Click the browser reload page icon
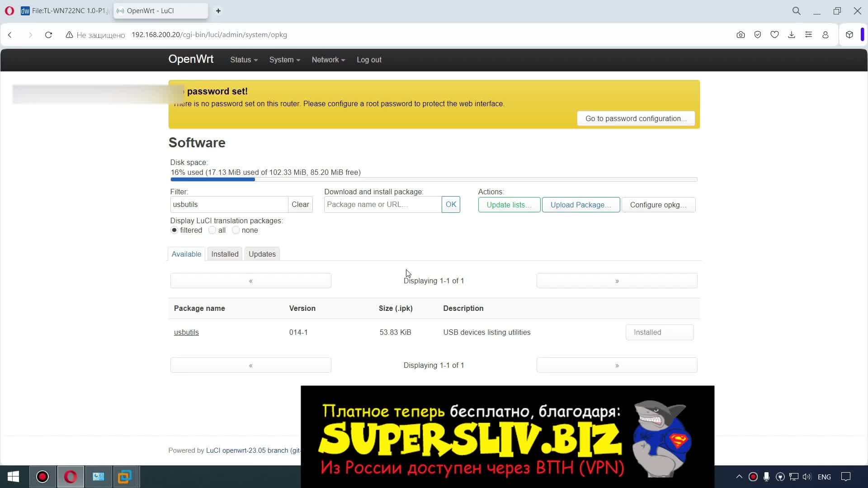Viewport: 868px width, 488px height. (48, 35)
